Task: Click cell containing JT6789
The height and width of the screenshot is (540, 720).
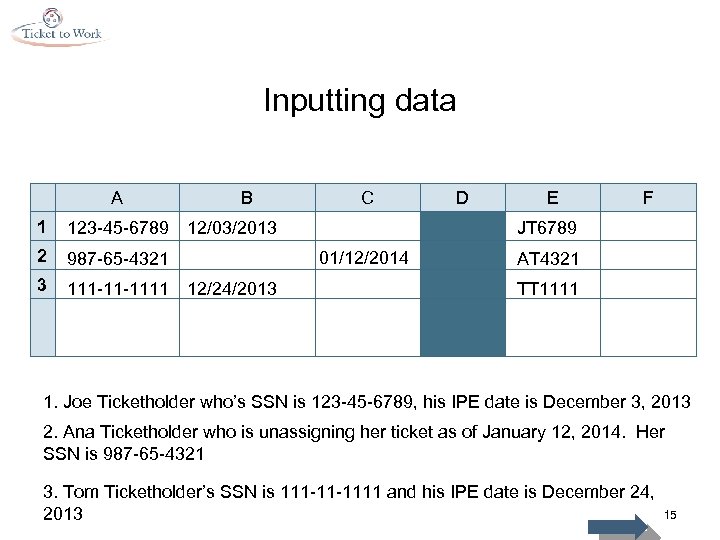Action: click(x=547, y=227)
